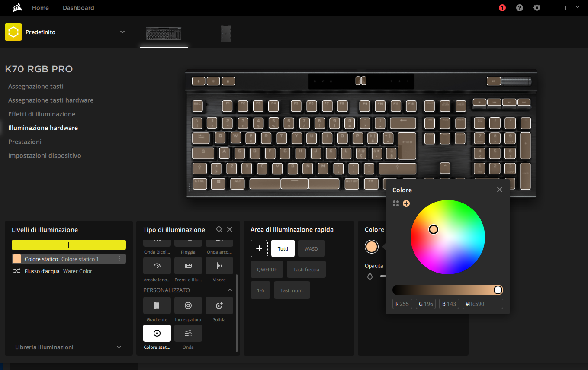Click the B value field

(x=449, y=304)
